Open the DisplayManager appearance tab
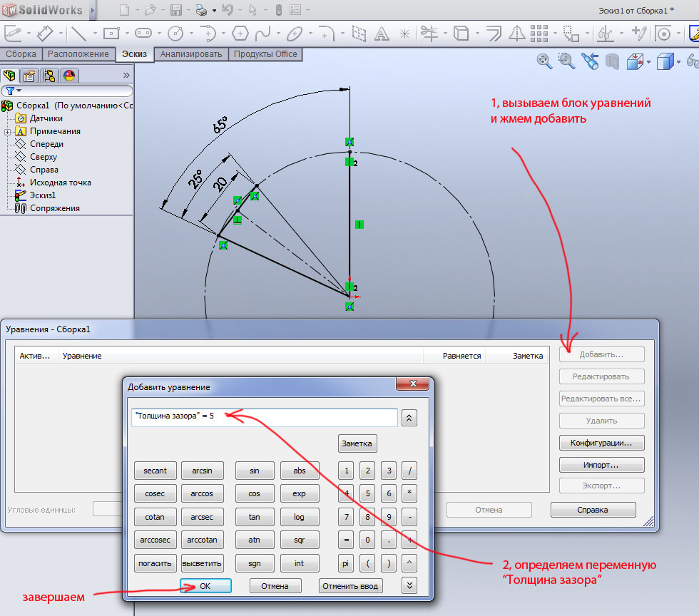Viewport: 699px width, 616px height. pos(69,75)
